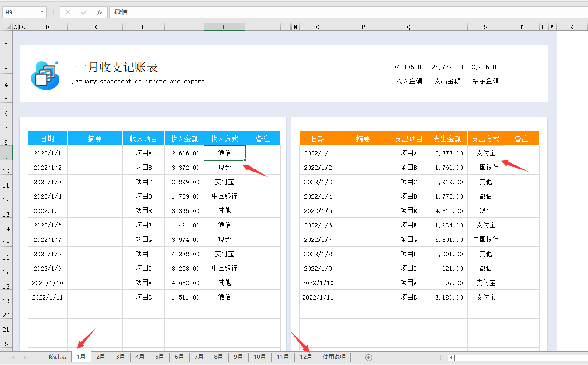The height and width of the screenshot is (365, 588).
Task: Click the horizontal scrollbar left arrow
Action: (451, 358)
